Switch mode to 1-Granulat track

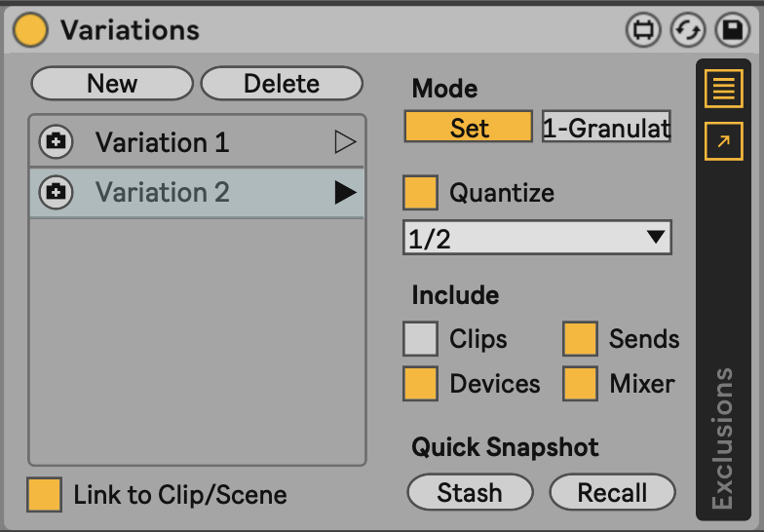point(606,128)
